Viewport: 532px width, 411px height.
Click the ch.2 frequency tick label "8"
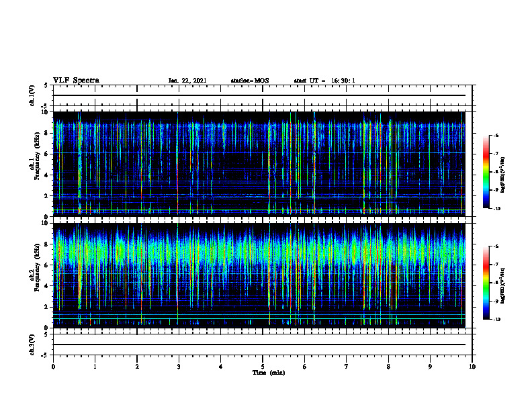[x=47, y=244]
